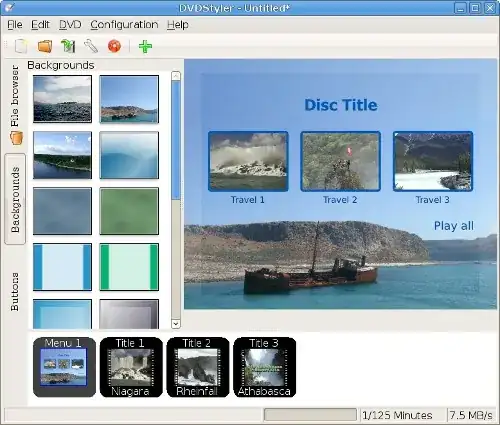Select Title 3 Athabasca in timeline
500x425 pixels.
click(265, 367)
